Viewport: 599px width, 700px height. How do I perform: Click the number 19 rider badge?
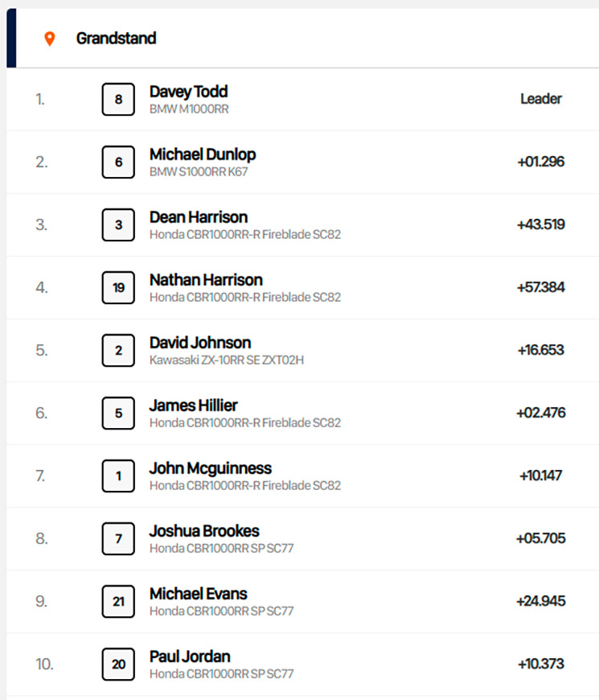tap(118, 287)
